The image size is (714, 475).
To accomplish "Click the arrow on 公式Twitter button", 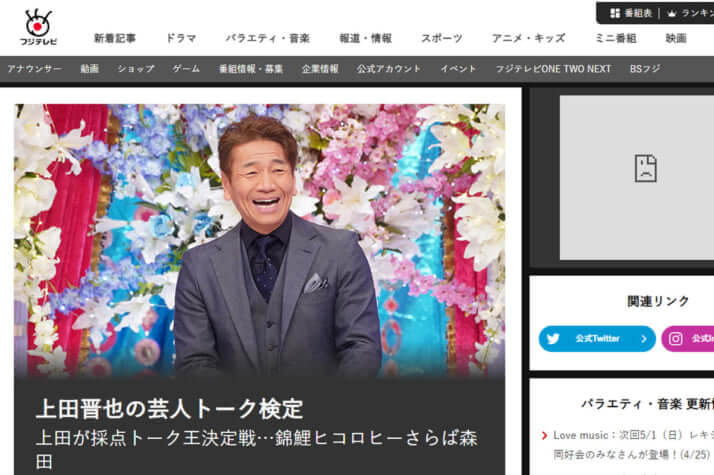I will tap(643, 339).
